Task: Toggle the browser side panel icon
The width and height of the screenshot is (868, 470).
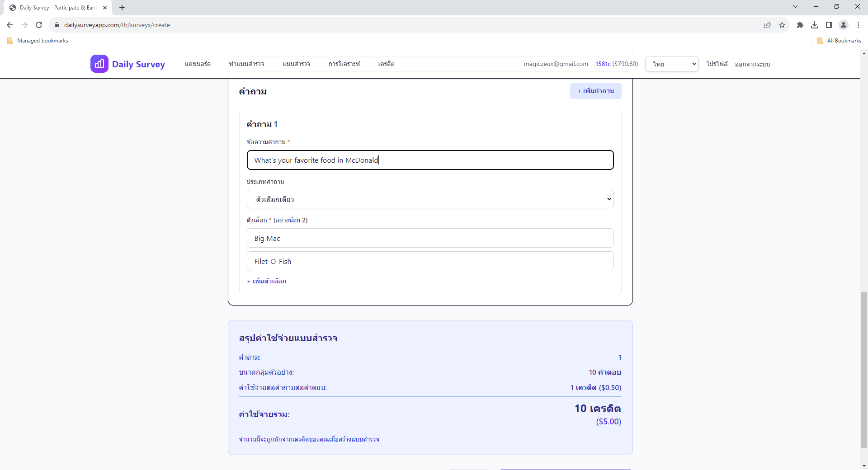Action: [x=829, y=25]
